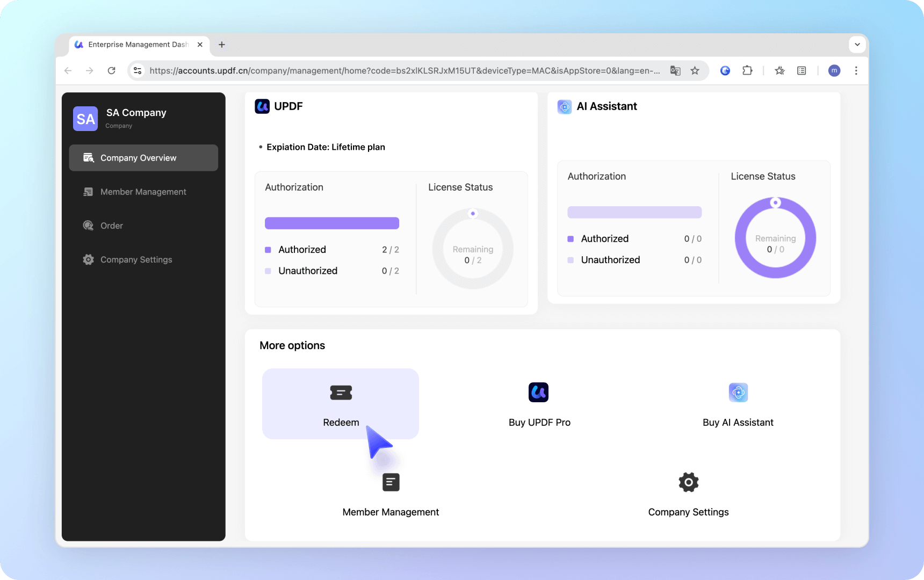Viewport: 924px width, 580px height.
Task: Open the reading list side panel icon
Action: (802, 70)
